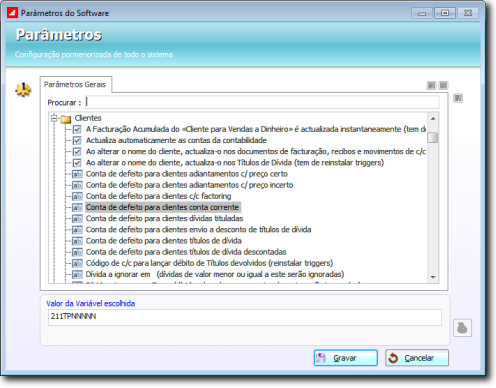Select 'Dívida a ignorar em' parameter row
Screen dimensions: 496x388
click(215, 274)
